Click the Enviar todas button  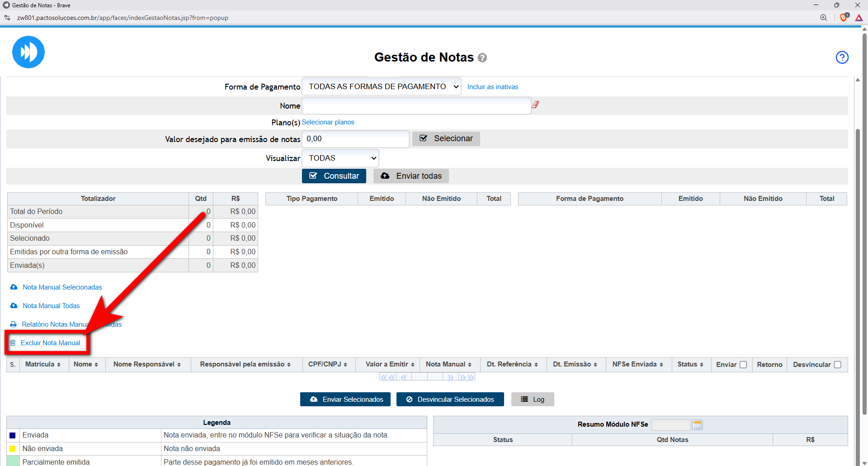coord(411,176)
